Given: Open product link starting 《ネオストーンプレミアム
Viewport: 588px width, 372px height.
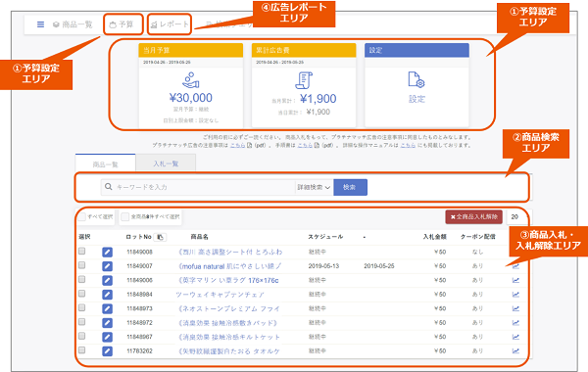Looking at the screenshot, I should pyautogui.click(x=229, y=309).
